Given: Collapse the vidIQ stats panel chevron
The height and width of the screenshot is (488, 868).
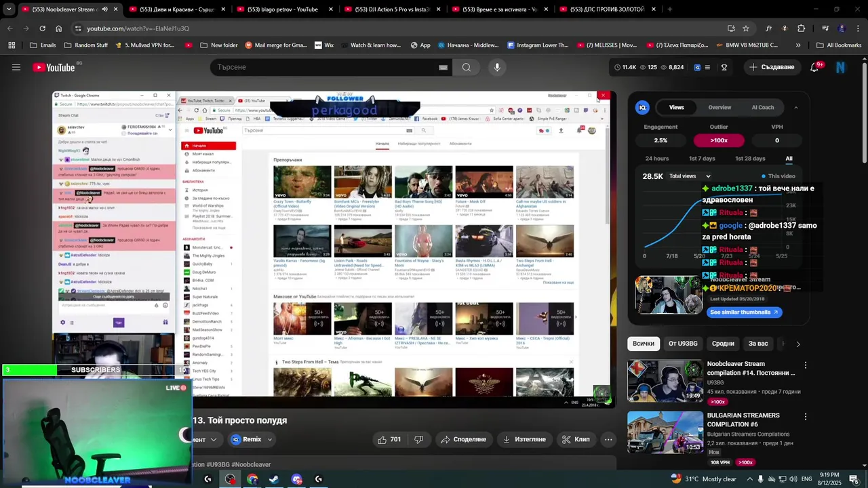Looking at the screenshot, I should pyautogui.click(x=795, y=107).
